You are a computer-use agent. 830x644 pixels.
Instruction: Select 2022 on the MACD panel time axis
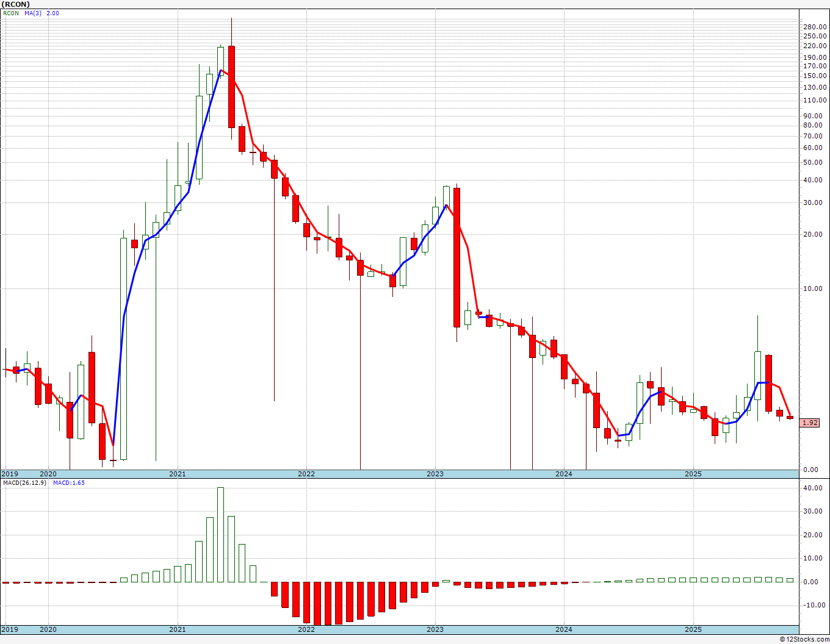(x=306, y=629)
